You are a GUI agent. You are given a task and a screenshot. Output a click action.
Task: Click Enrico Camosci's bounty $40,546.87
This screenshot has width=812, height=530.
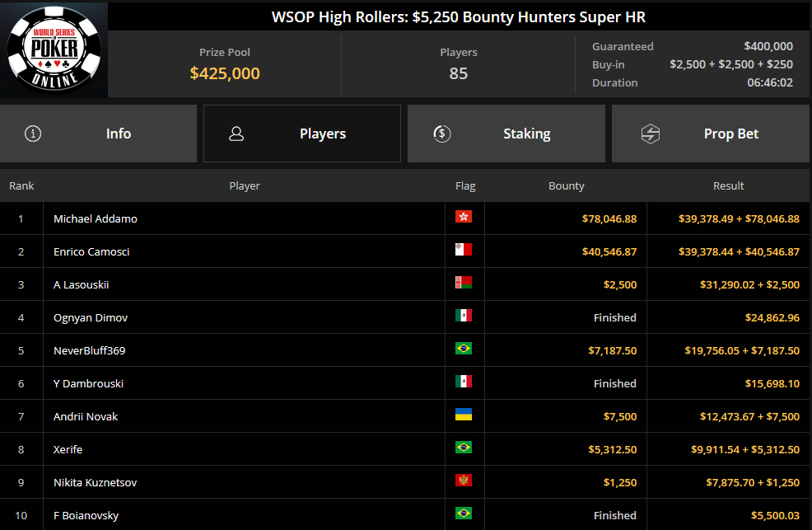pyautogui.click(x=609, y=251)
